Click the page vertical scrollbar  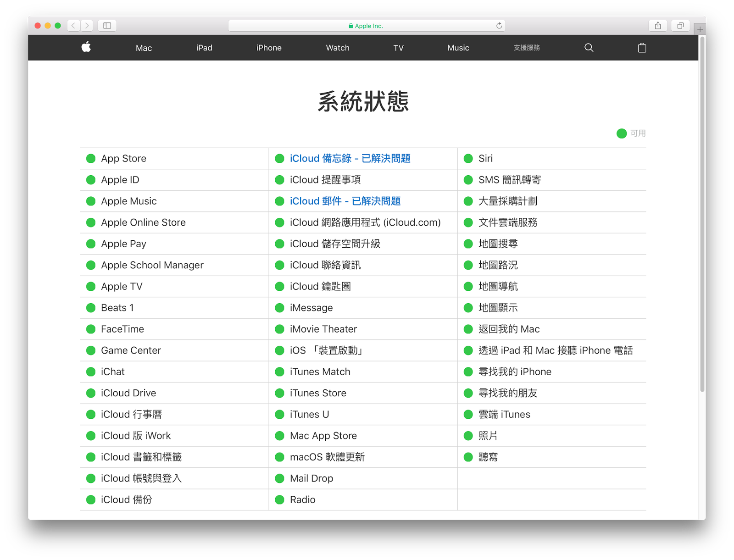point(702,214)
